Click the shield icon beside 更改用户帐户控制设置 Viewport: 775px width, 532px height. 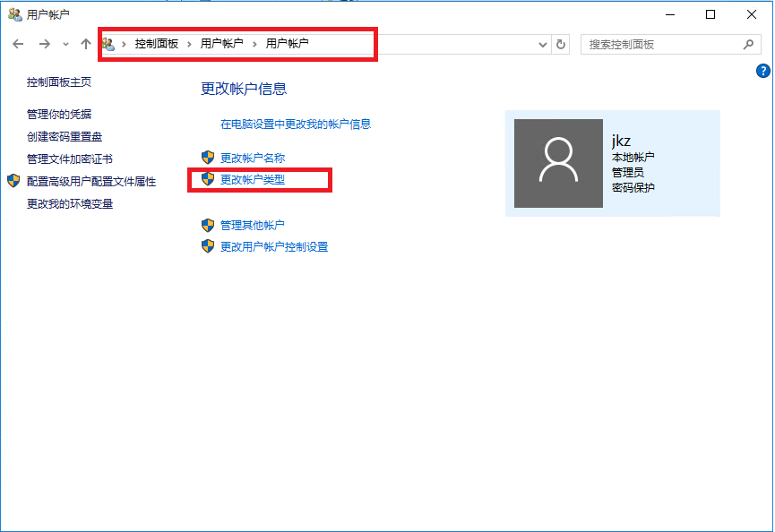pos(208,246)
